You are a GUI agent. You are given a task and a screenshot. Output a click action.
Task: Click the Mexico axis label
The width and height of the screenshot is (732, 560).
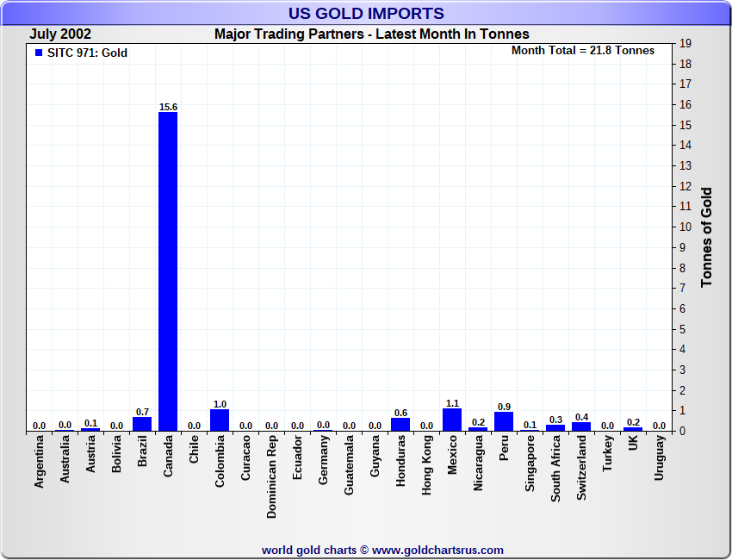452,454
